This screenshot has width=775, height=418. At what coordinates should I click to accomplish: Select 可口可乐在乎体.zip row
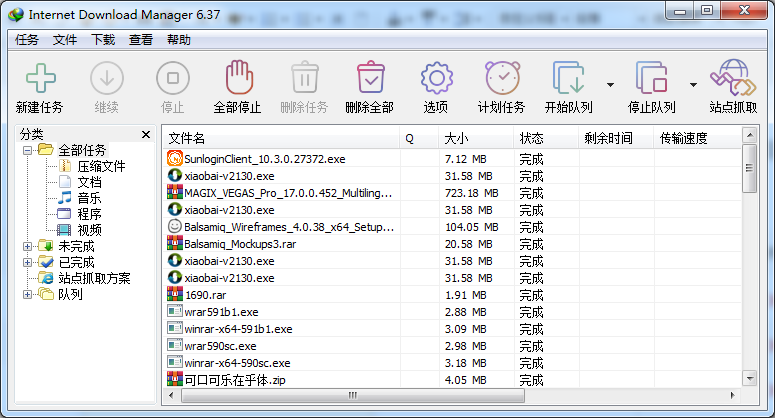(452, 380)
